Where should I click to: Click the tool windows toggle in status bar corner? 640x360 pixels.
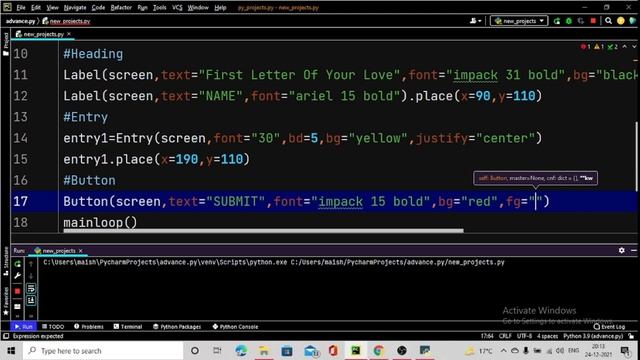click(x=6, y=336)
